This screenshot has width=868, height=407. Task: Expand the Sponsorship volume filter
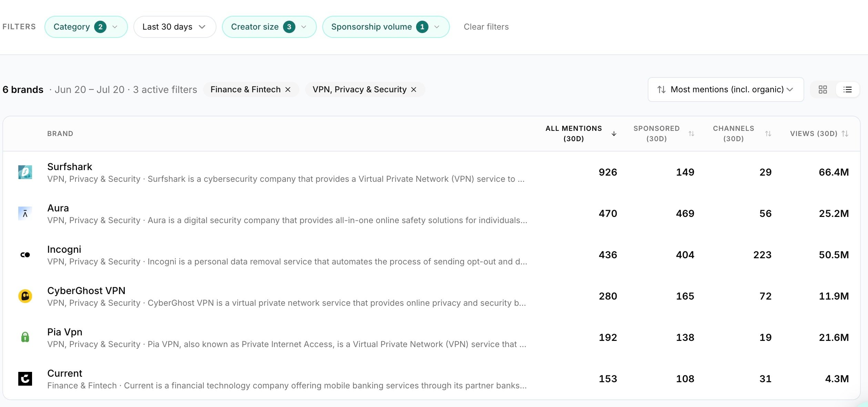tap(386, 27)
